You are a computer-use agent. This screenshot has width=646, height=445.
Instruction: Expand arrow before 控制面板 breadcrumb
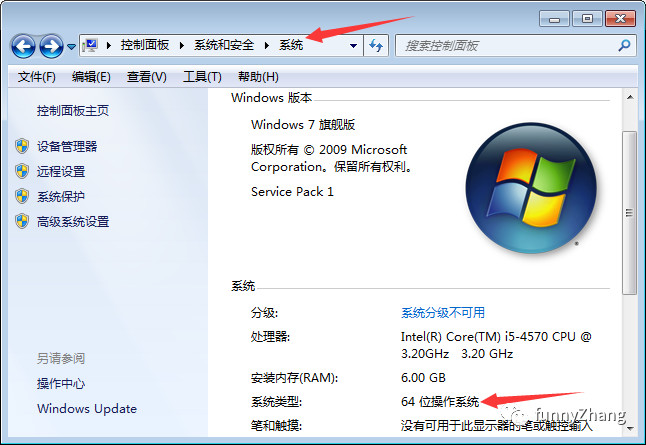tap(109, 45)
